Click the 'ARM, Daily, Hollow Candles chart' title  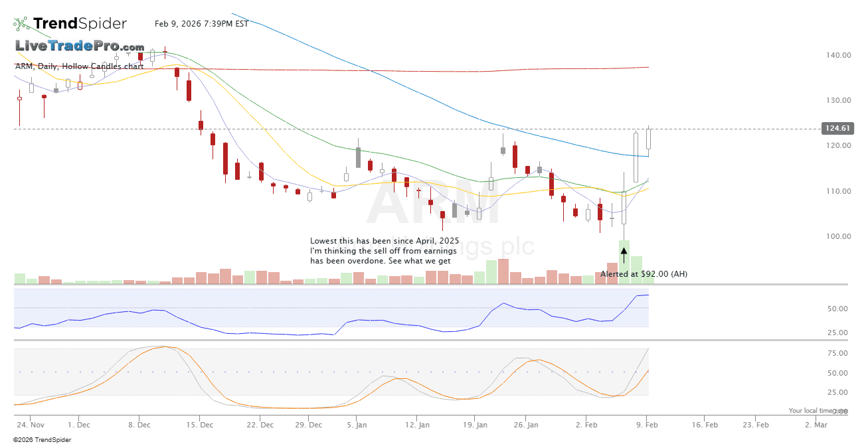point(80,66)
